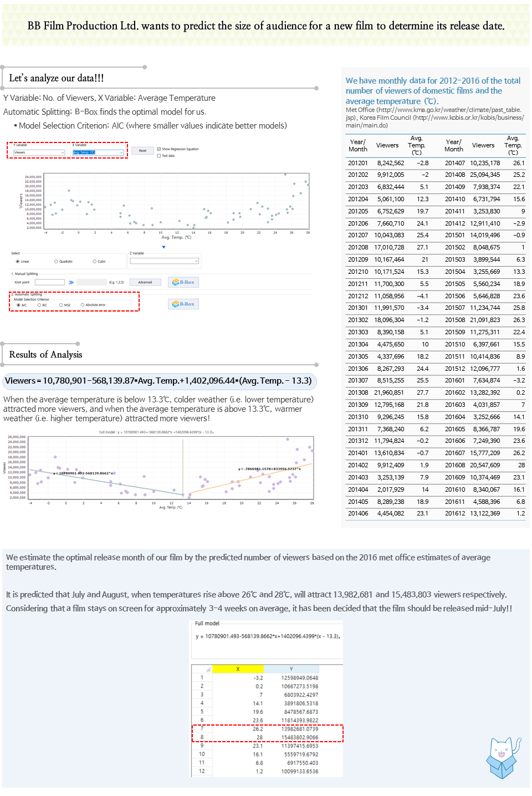
Task: Choose the Absolute error radio button
Action: click(83, 305)
